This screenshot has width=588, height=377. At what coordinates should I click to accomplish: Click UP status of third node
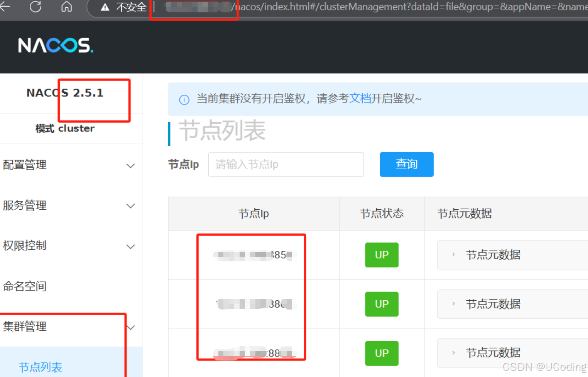coord(382,353)
